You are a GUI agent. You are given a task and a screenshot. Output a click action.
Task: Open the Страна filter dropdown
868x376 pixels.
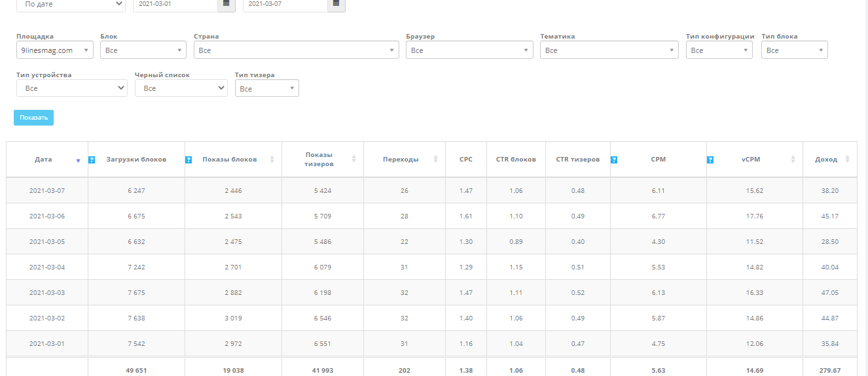pos(297,50)
